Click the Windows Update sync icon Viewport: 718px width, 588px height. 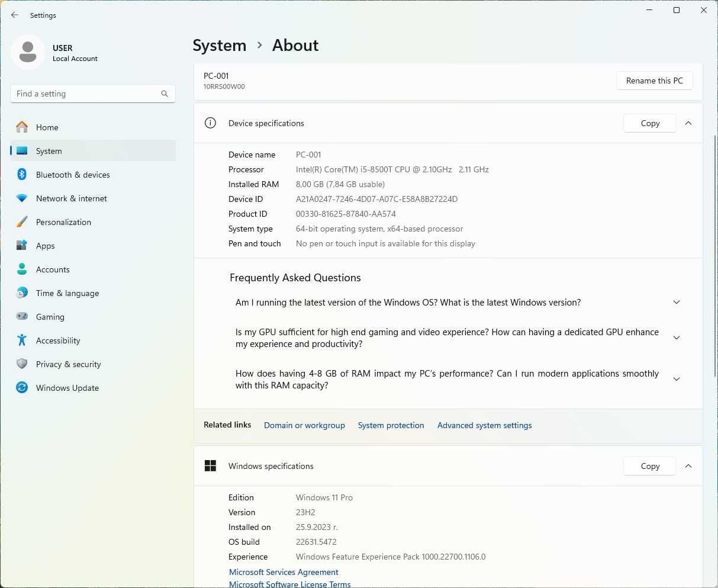[x=22, y=387]
